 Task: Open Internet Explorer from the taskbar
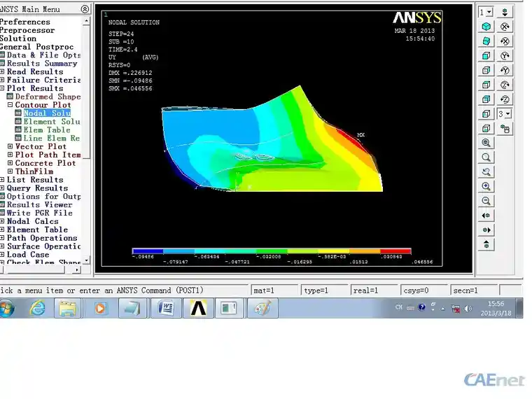37,309
